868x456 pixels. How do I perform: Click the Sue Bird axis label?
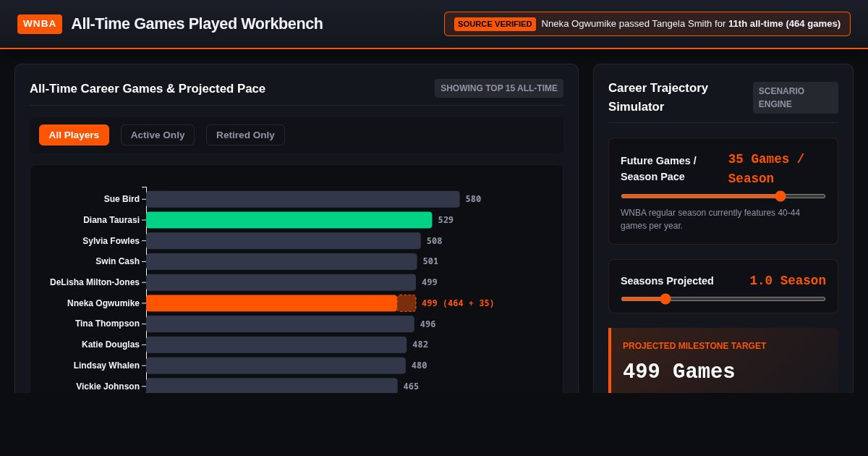(x=122, y=199)
